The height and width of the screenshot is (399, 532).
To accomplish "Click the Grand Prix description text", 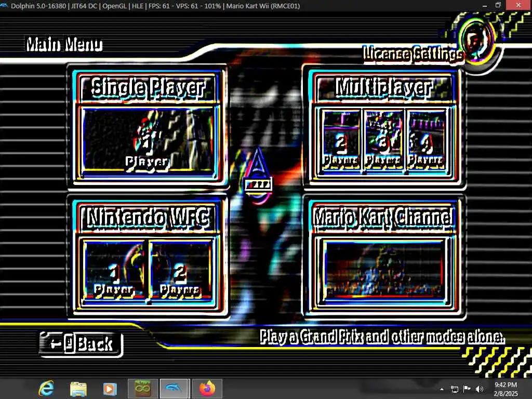I will click(x=382, y=337).
